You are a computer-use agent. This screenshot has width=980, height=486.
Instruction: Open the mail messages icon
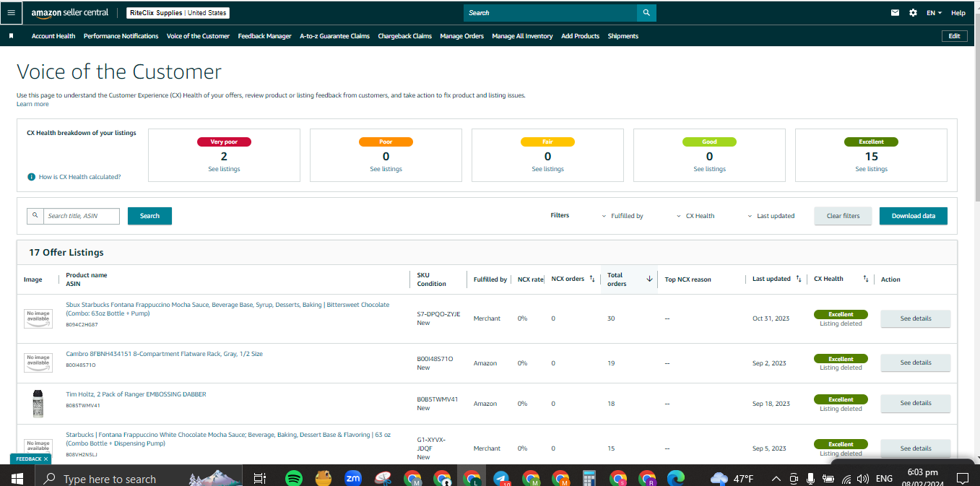[x=896, y=13]
